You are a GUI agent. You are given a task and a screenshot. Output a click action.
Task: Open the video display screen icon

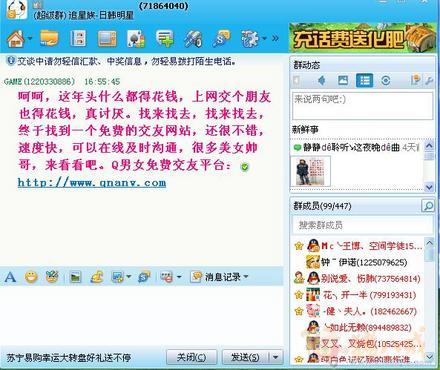click(x=107, y=39)
